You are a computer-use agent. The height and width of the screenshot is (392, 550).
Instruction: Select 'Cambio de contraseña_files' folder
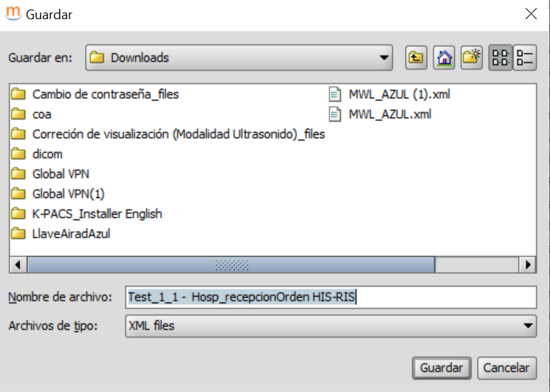pos(105,94)
